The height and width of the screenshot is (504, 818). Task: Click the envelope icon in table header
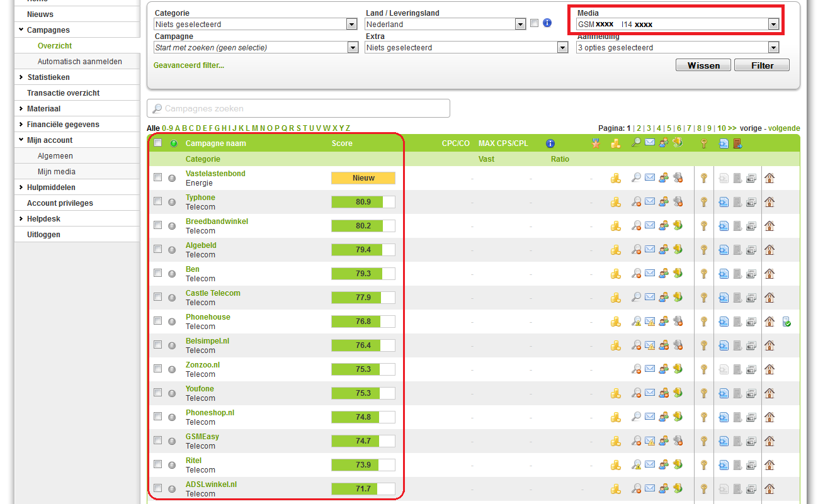pyautogui.click(x=650, y=143)
